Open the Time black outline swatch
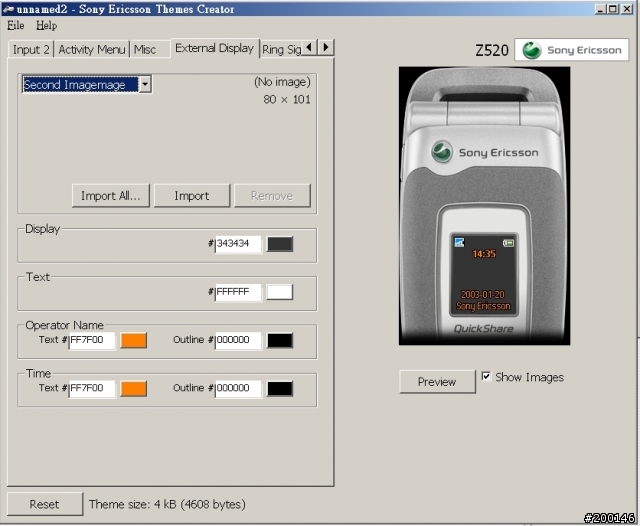The height and width of the screenshot is (526, 640). point(280,388)
